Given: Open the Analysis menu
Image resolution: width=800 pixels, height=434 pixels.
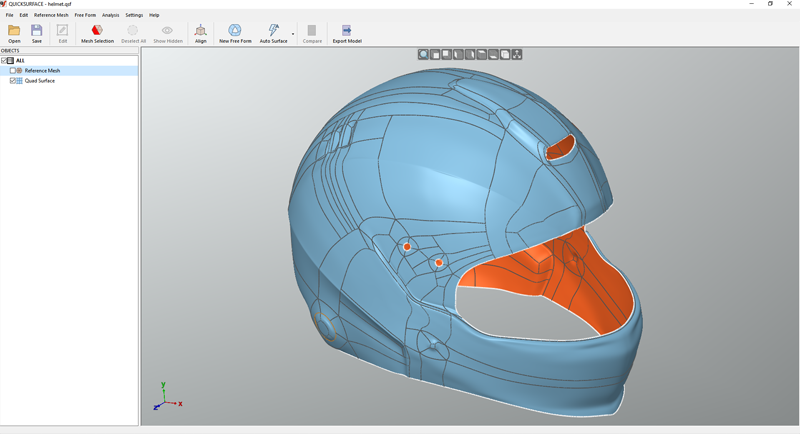Looking at the screenshot, I should (110, 15).
